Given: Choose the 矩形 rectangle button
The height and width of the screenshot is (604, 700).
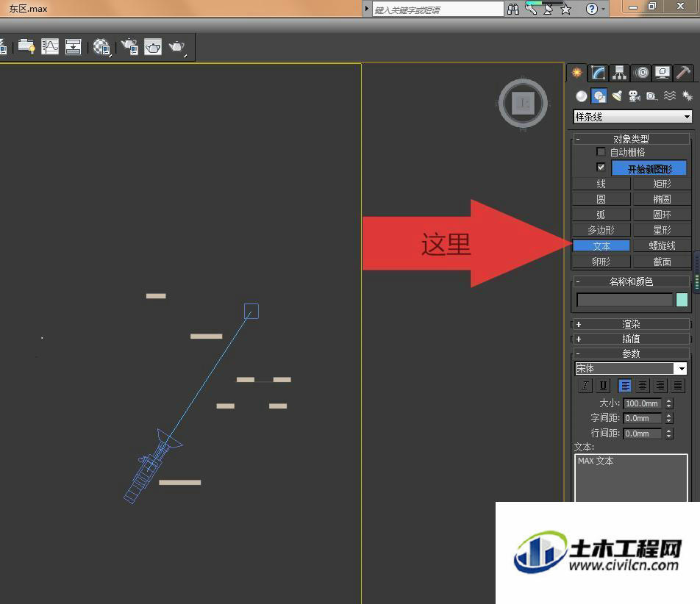Looking at the screenshot, I should pyautogui.click(x=662, y=184).
